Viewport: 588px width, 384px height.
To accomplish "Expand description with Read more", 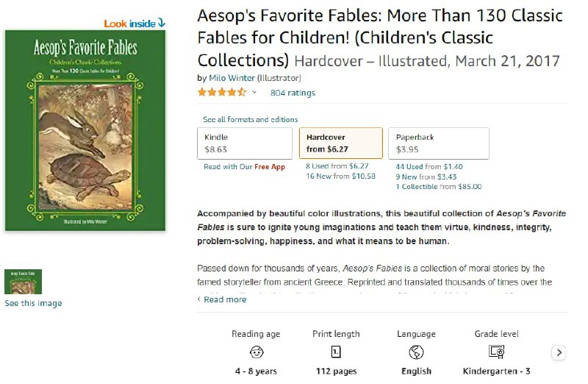I will coord(224,299).
